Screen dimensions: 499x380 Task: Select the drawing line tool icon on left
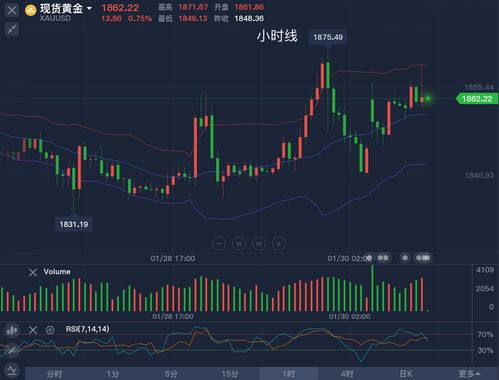tap(12, 350)
